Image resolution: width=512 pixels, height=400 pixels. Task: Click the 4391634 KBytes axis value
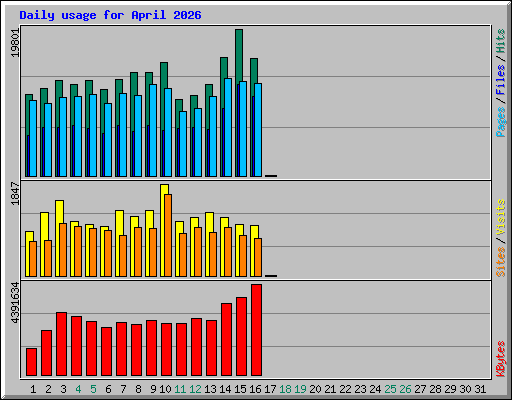15,303
